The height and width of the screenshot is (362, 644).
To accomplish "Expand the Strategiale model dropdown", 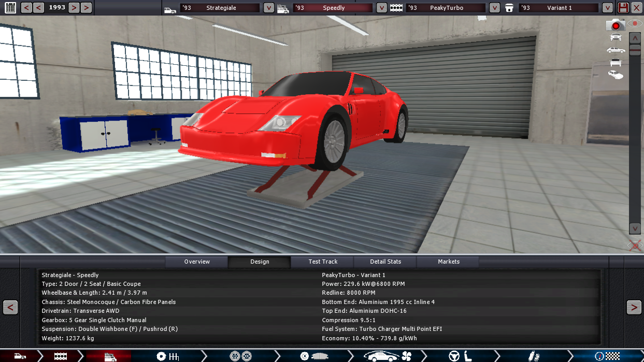I will [x=268, y=8].
